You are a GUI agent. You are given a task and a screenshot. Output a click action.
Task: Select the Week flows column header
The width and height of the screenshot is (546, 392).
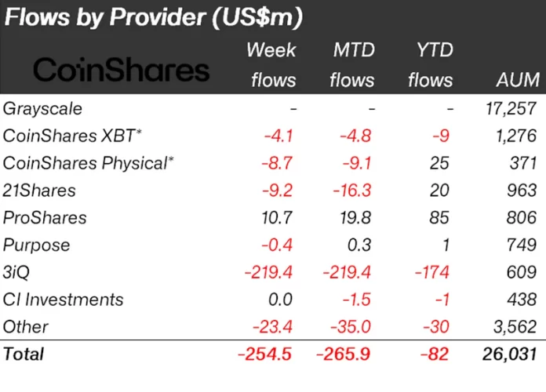tap(272, 65)
